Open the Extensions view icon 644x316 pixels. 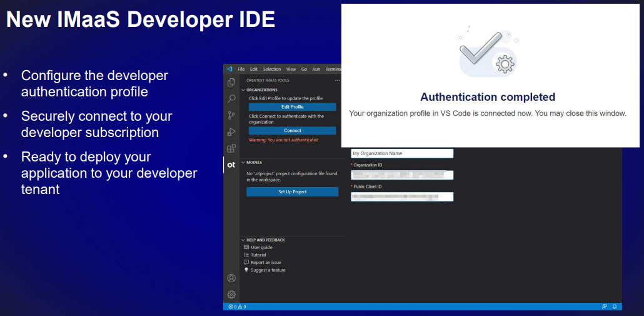tap(231, 148)
